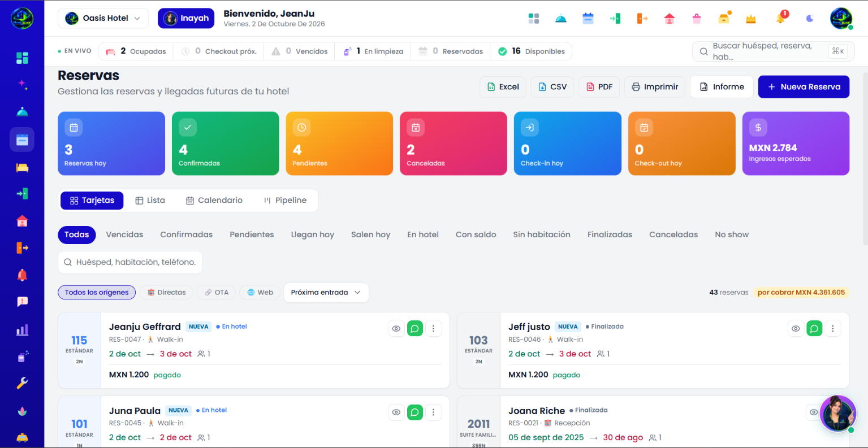Export reservations to Excel
The height and width of the screenshot is (448, 868).
[503, 87]
